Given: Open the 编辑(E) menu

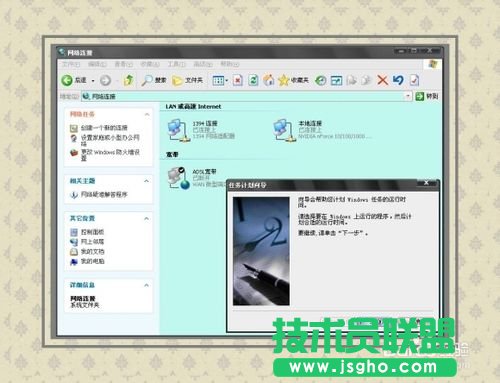Looking at the screenshot, I should tap(97, 64).
